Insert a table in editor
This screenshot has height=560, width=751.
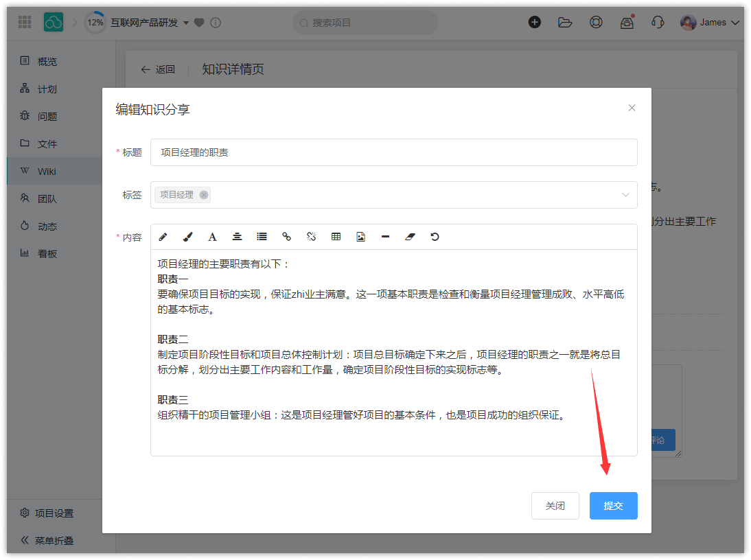coord(336,237)
